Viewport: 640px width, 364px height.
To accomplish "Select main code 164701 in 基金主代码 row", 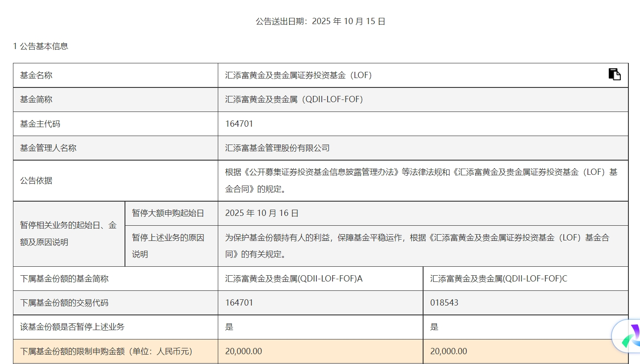I will pos(239,124).
